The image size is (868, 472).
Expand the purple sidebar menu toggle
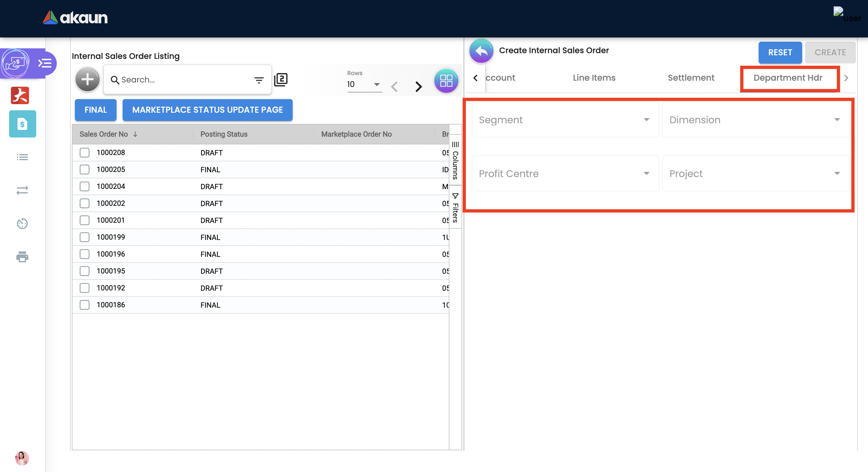[45, 63]
